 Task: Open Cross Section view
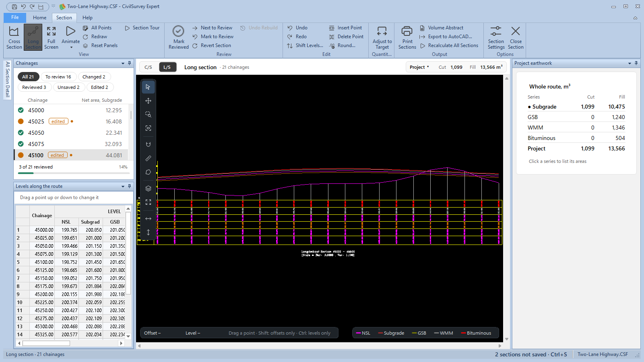[14, 37]
